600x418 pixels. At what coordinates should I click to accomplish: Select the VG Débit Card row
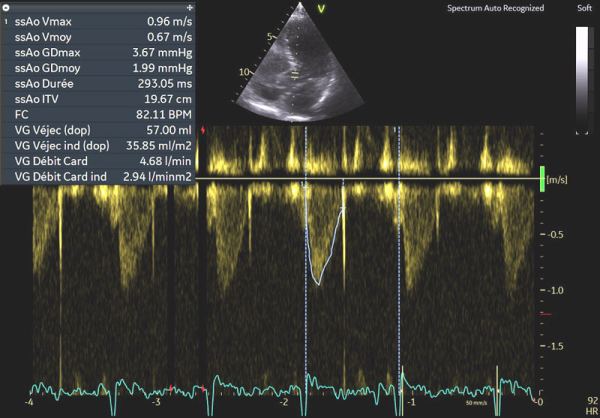(100, 160)
